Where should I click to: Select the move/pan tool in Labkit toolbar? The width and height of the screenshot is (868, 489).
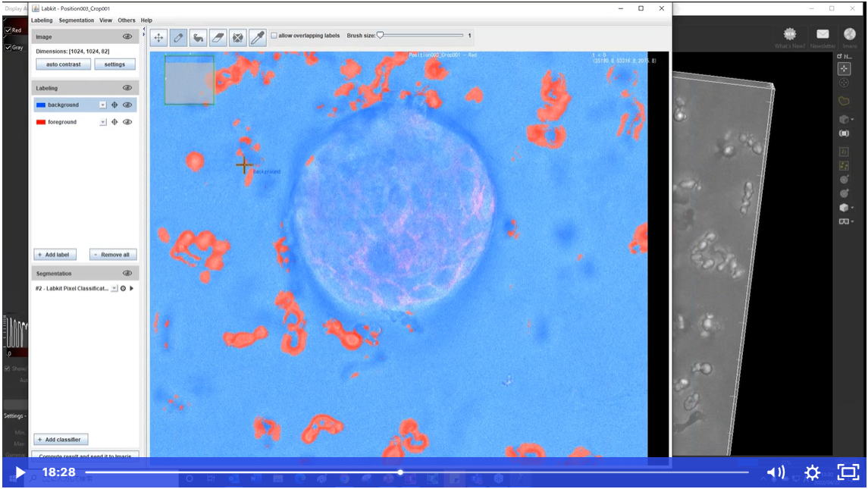click(x=159, y=37)
